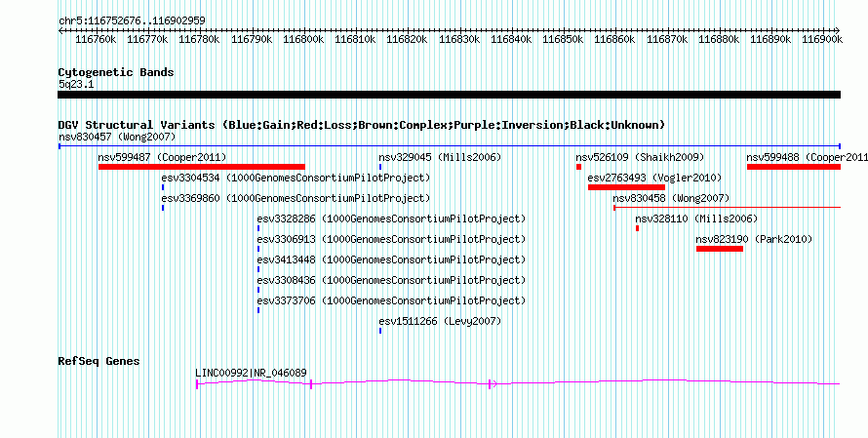The image size is (868, 438).
Task: Click the esv3369860 variant label
Action: click(x=296, y=198)
